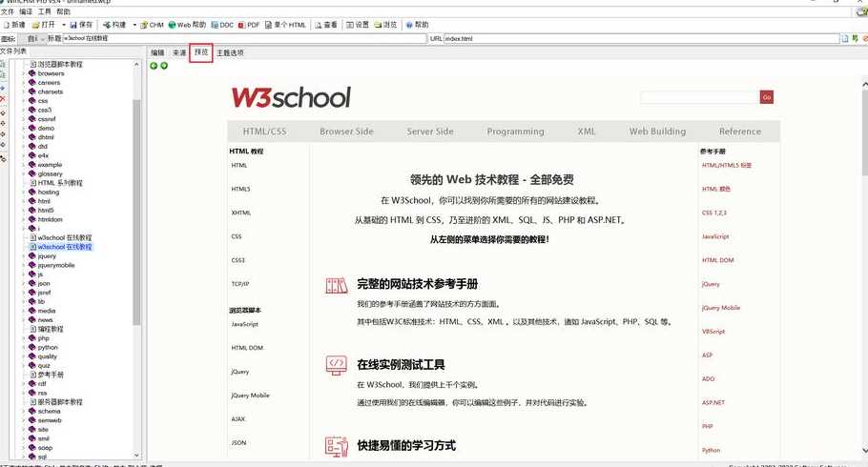This screenshot has height=467, width=868.
Task: Click Web Building in nav bar
Action: (657, 132)
